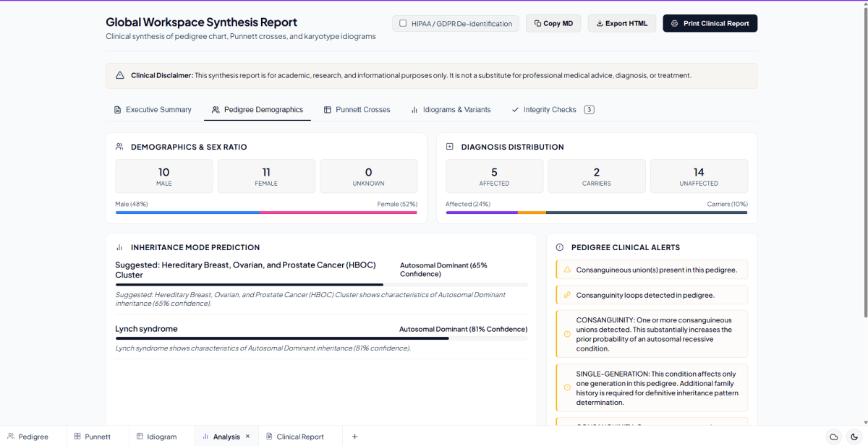Click the male/female sex ratio bar

coord(266,213)
